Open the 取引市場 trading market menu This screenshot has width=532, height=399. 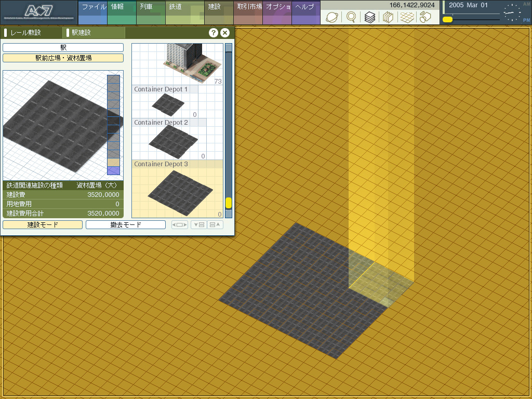click(249, 7)
